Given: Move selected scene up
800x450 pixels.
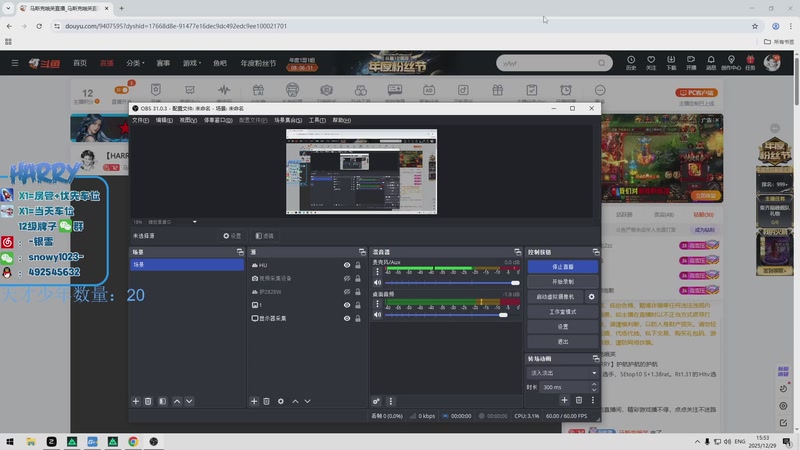Looking at the screenshot, I should point(177,402).
